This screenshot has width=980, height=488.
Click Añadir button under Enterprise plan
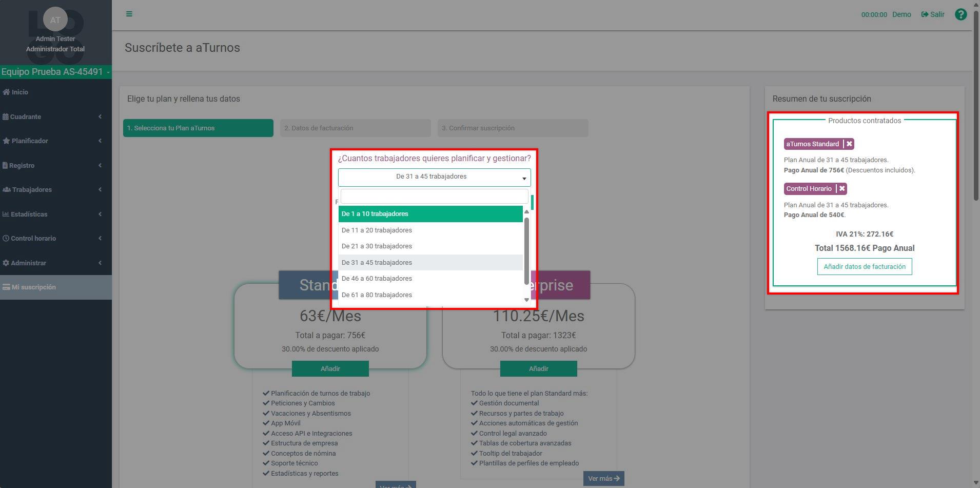(538, 369)
